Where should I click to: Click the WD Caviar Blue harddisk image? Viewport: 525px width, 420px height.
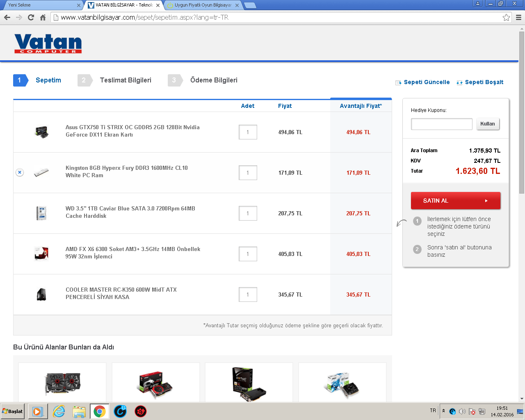tap(41, 213)
